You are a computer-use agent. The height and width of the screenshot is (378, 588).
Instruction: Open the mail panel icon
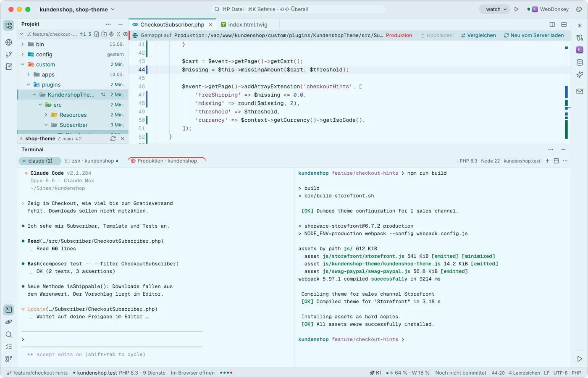pos(580,92)
